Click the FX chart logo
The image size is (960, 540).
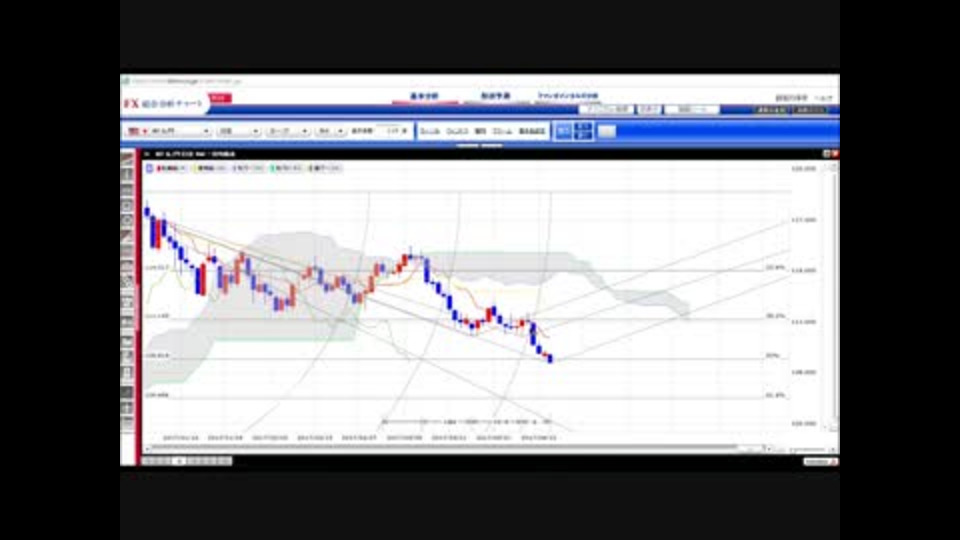click(163, 104)
